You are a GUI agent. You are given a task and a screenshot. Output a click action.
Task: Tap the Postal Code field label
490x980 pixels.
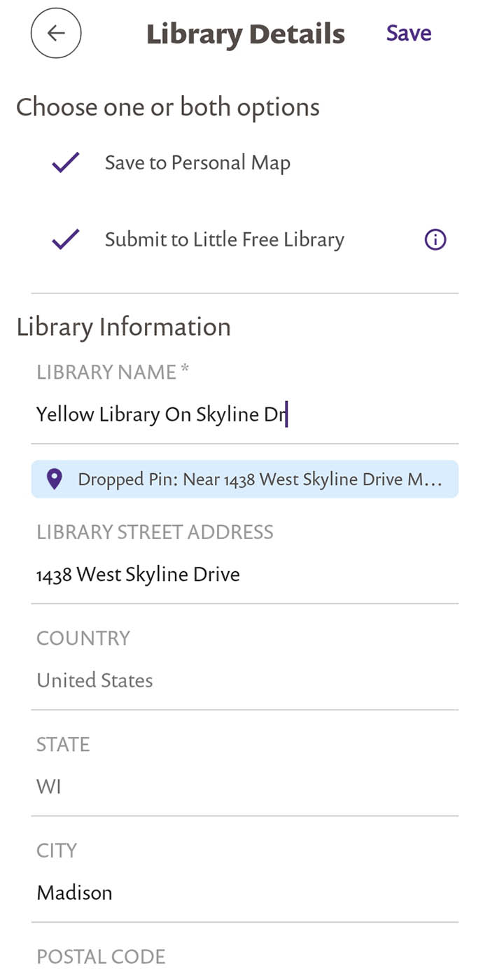coord(101,957)
